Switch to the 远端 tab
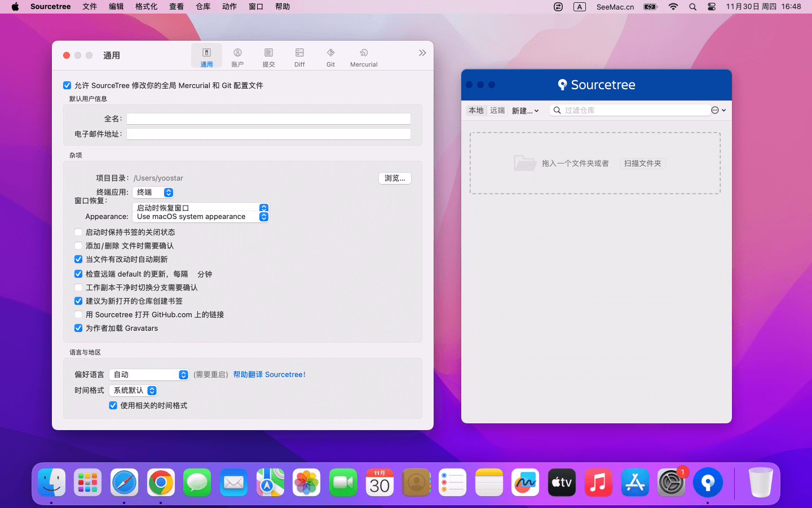The height and width of the screenshot is (508, 812). tap(497, 111)
